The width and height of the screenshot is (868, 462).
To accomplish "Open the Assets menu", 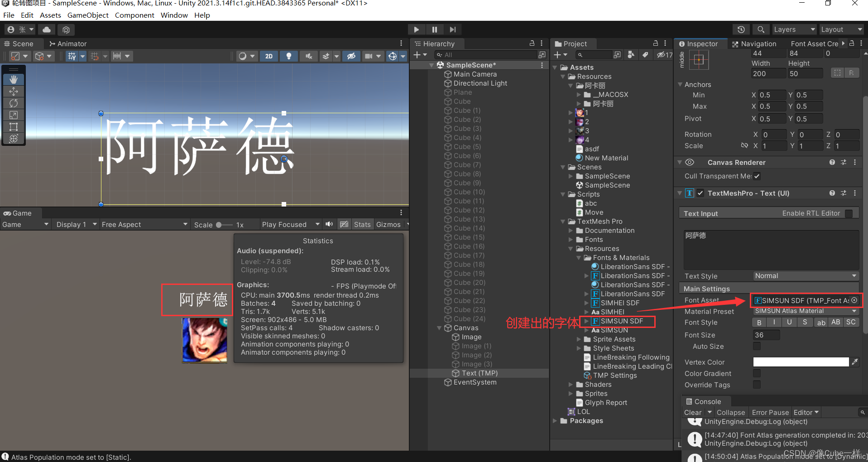I will point(50,15).
